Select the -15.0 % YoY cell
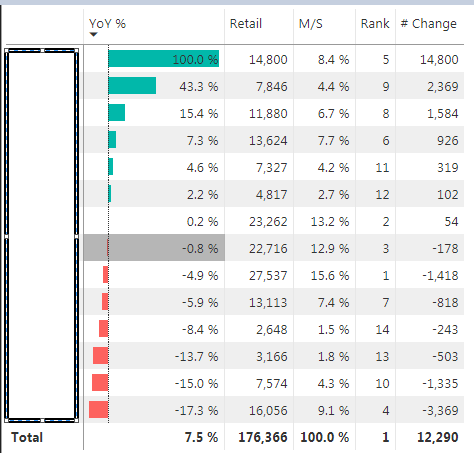The width and height of the screenshot is (474, 453). point(154,383)
